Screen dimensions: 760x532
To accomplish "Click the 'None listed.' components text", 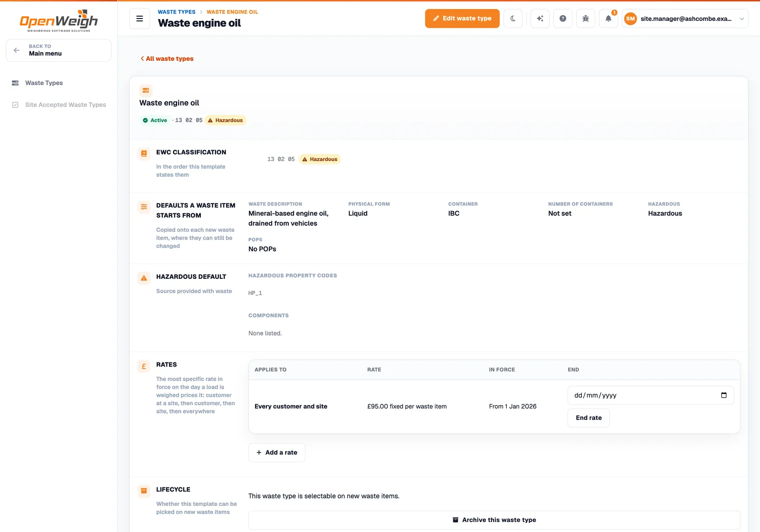I will click(x=265, y=333).
